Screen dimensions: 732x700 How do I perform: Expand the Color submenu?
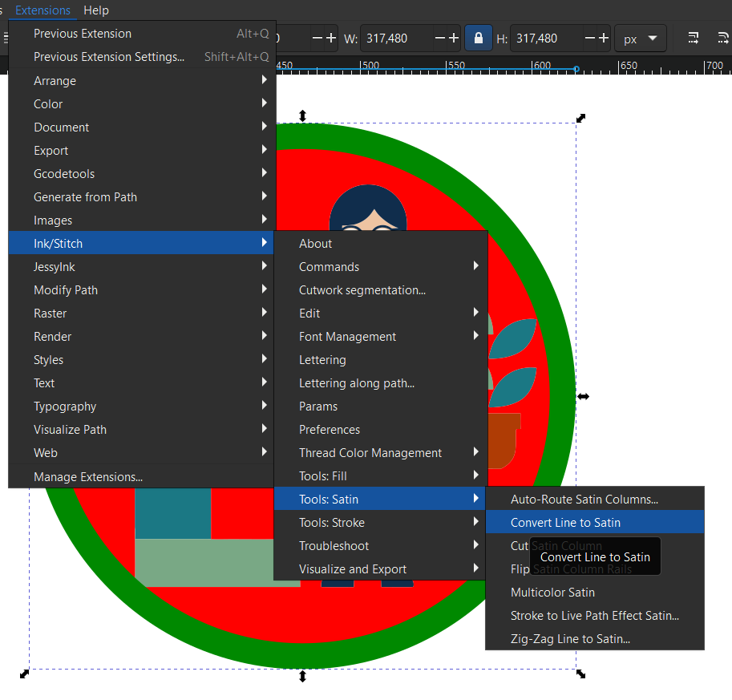(x=143, y=104)
